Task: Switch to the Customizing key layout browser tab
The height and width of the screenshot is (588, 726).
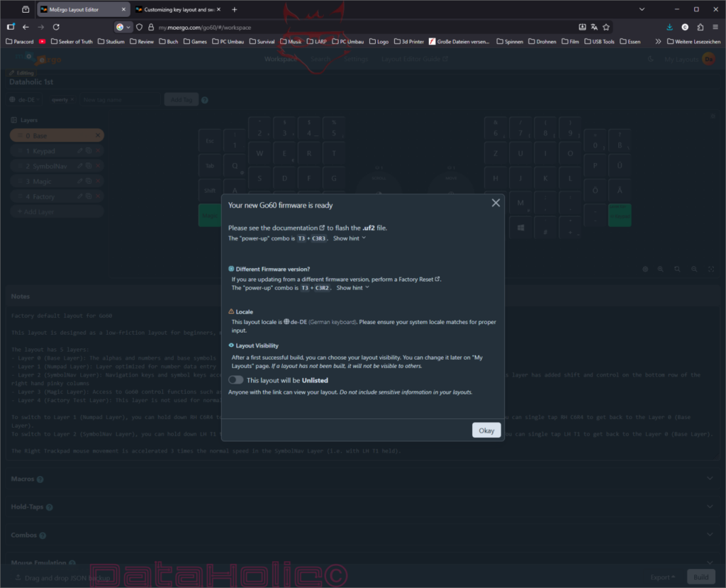Action: tap(177, 10)
